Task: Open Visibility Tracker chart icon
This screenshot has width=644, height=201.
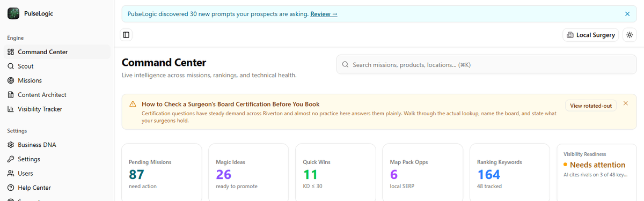Action: tap(11, 109)
